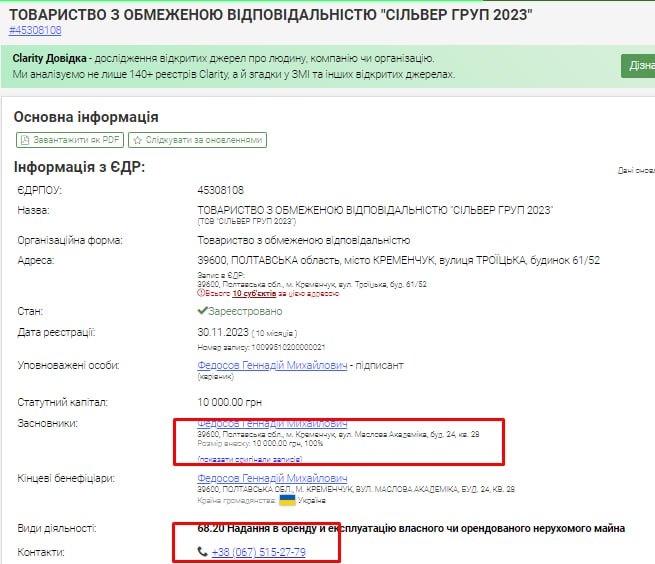Click the phone handset icon in contacts
This screenshot has height=564, width=655.
click(x=204, y=553)
